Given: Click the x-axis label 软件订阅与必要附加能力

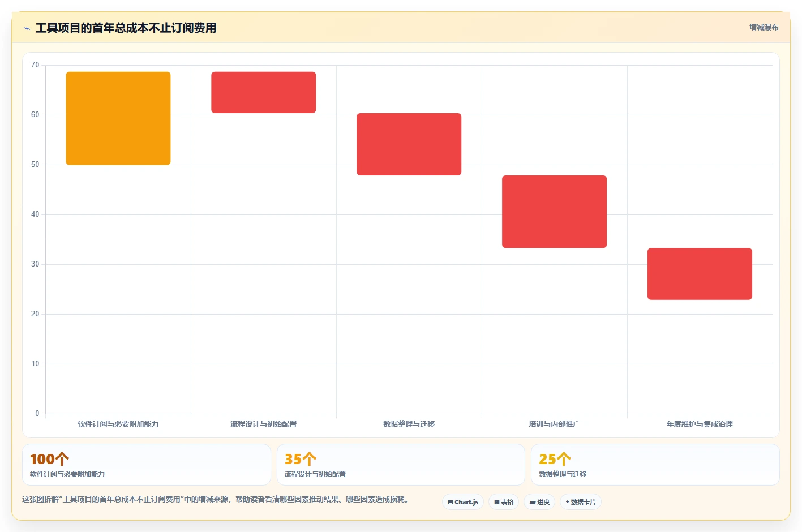Looking at the screenshot, I should (x=118, y=424).
